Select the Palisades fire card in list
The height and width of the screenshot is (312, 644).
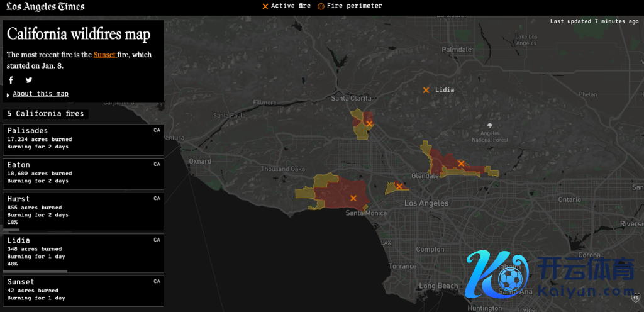click(83, 139)
